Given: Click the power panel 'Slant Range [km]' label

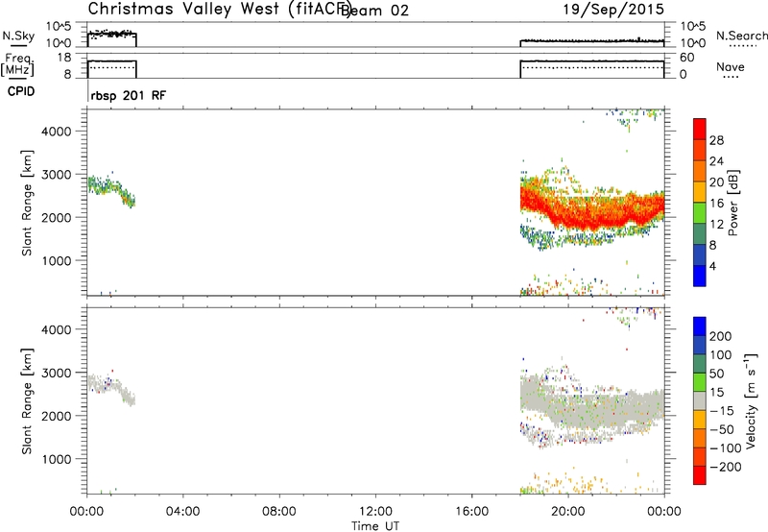Looking at the screenshot, I should click(x=27, y=203).
